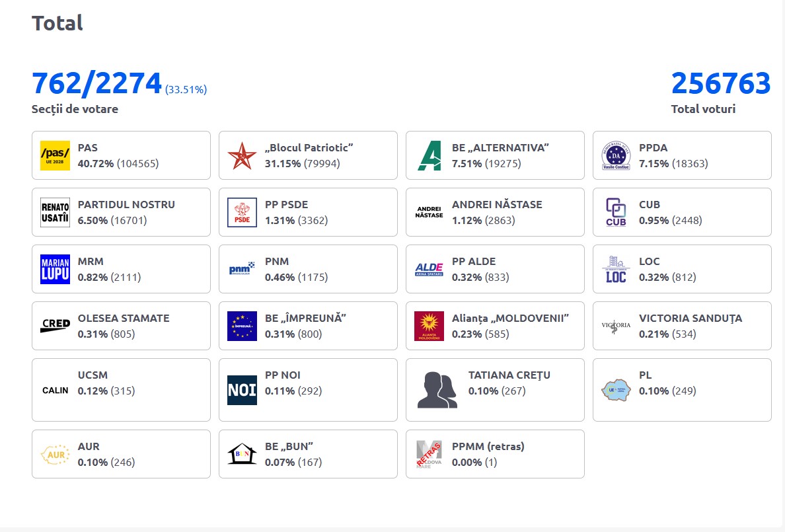Click the BE „ÎMPREUNĂ” name text
Viewport: 785px width, 532px height.
[x=305, y=318]
